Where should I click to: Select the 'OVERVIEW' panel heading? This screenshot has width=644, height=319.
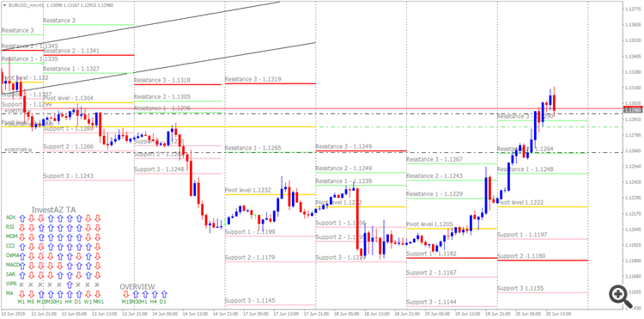[x=137, y=286]
